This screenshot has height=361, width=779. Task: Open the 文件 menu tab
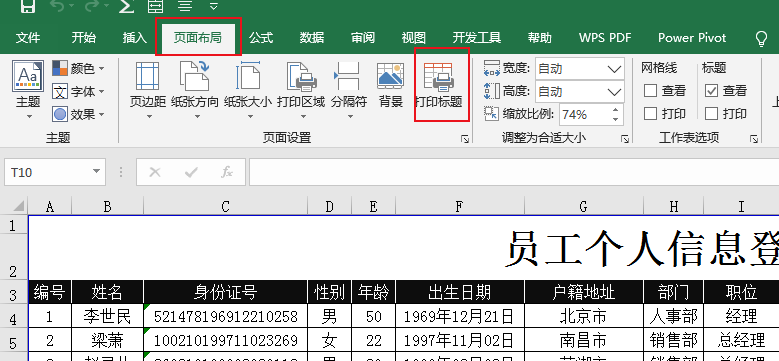pyautogui.click(x=28, y=38)
